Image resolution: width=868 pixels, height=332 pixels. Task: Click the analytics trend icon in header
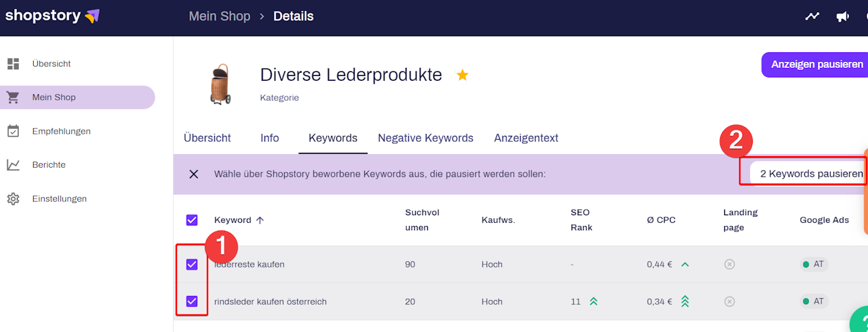pyautogui.click(x=812, y=16)
